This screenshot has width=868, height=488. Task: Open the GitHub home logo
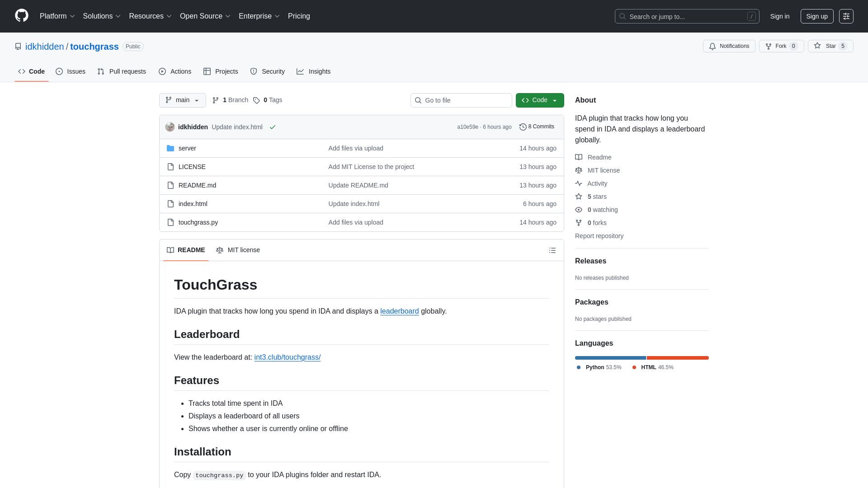click(21, 16)
